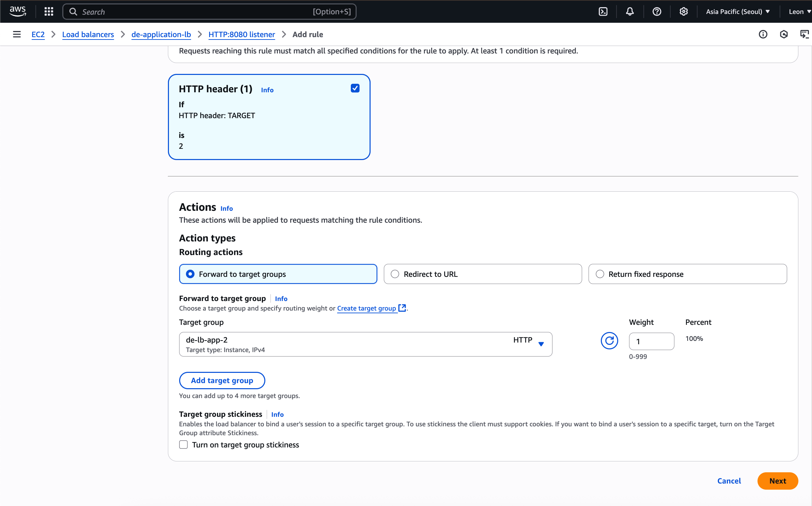The height and width of the screenshot is (506, 812).
Task: Open AWS CloudShell terminal
Action: point(603,11)
